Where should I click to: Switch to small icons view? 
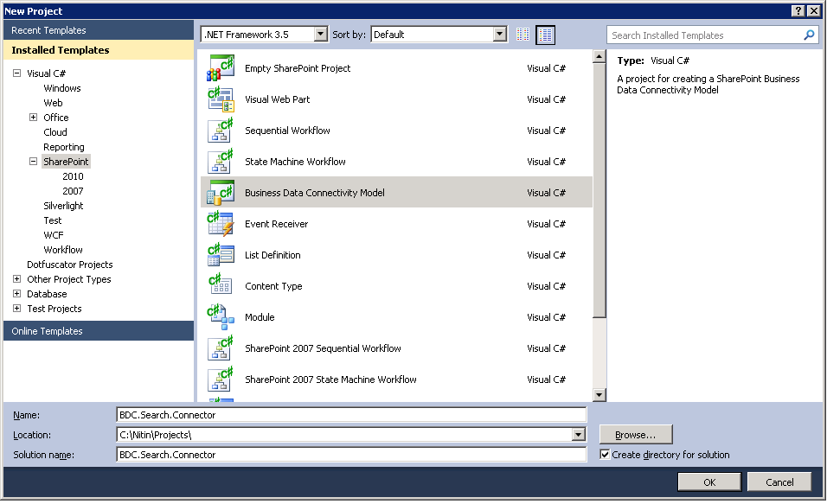coord(522,35)
